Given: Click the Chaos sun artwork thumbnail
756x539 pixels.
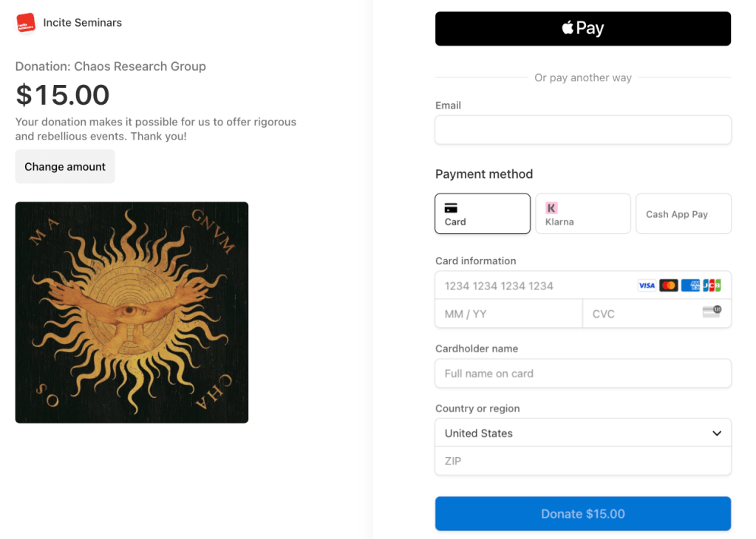Looking at the screenshot, I should tap(132, 312).
